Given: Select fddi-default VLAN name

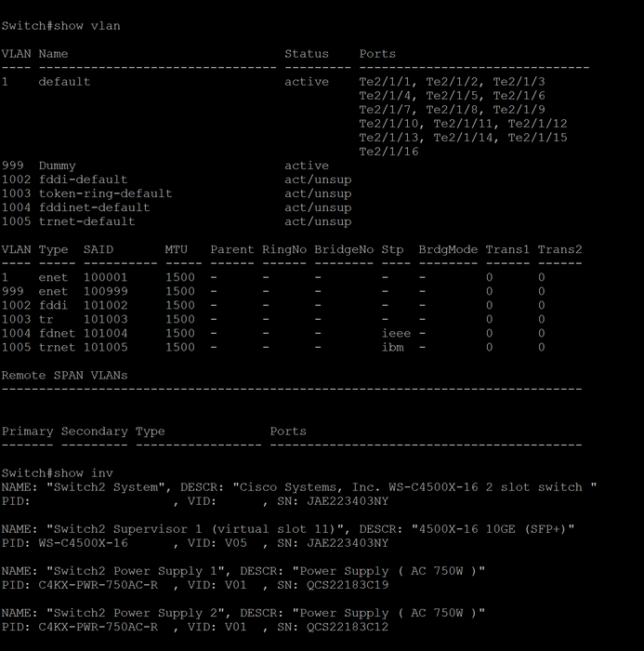Looking at the screenshot, I should 83,179.
